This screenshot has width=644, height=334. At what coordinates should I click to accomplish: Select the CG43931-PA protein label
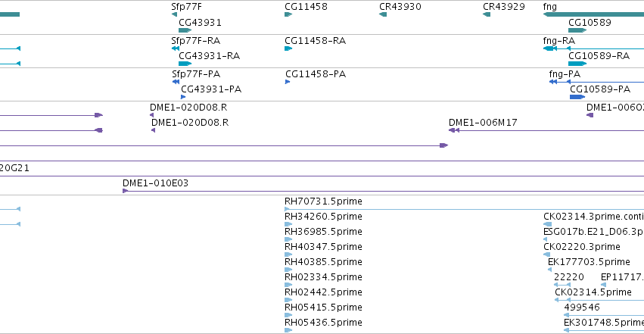[x=211, y=89]
